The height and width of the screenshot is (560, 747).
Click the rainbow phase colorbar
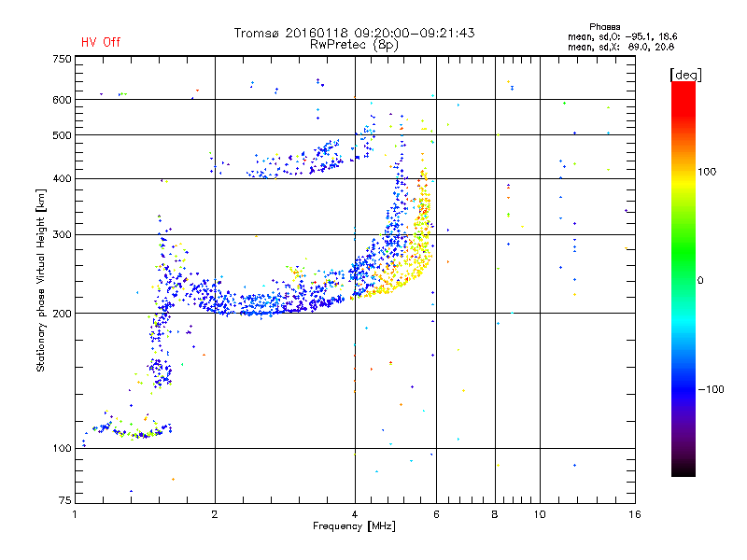pyautogui.click(x=684, y=278)
